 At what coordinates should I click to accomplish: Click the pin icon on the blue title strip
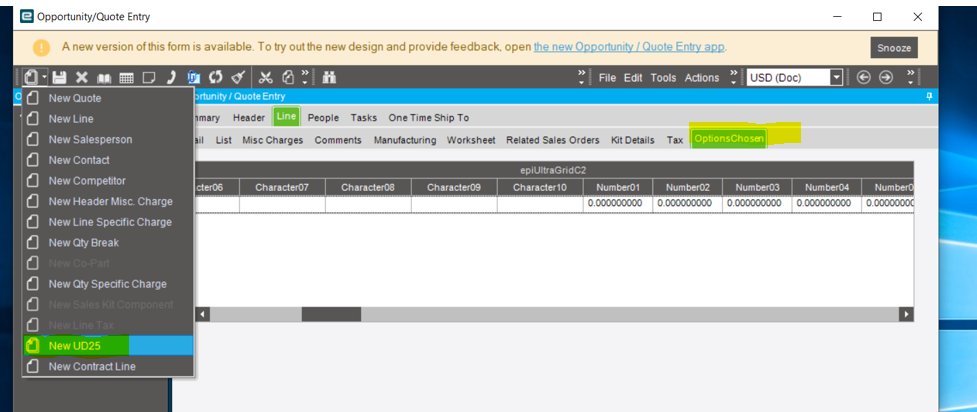click(929, 97)
